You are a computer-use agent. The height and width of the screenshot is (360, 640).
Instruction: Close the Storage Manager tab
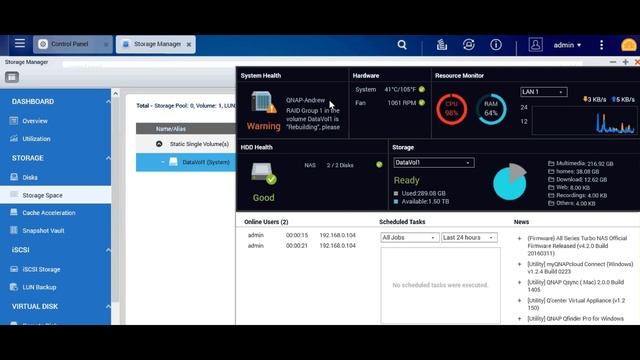pos(189,44)
